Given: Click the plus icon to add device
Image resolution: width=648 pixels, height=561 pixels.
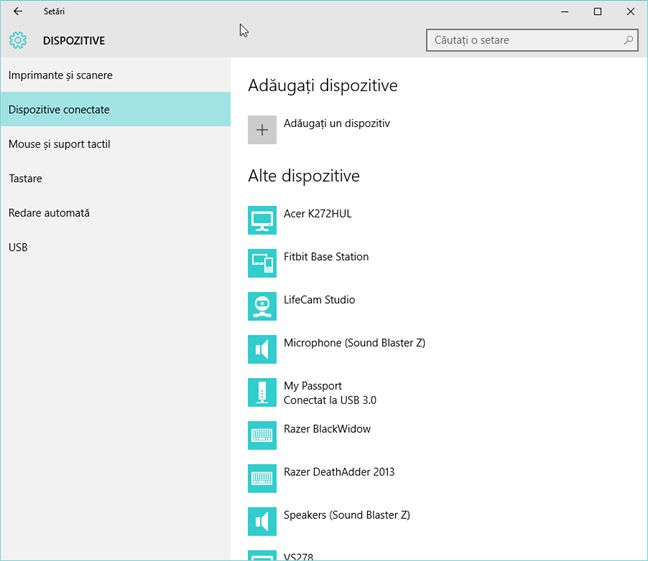Looking at the screenshot, I should click(x=262, y=130).
